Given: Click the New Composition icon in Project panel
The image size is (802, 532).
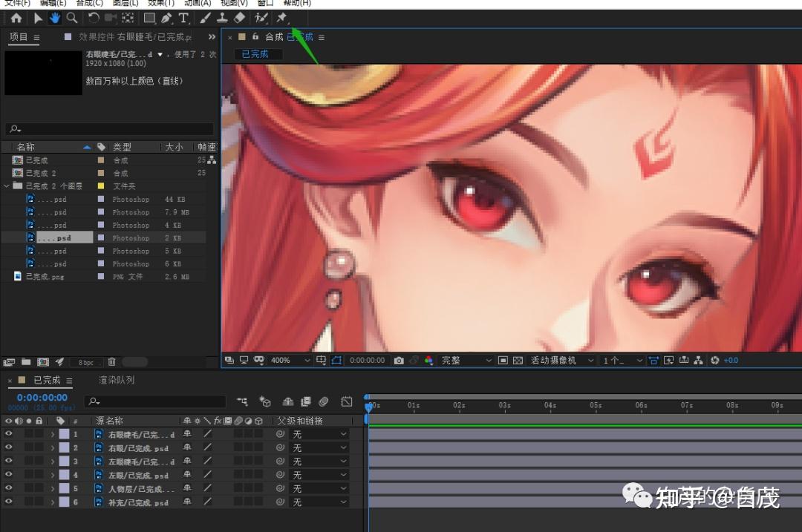Looking at the screenshot, I should (x=43, y=362).
